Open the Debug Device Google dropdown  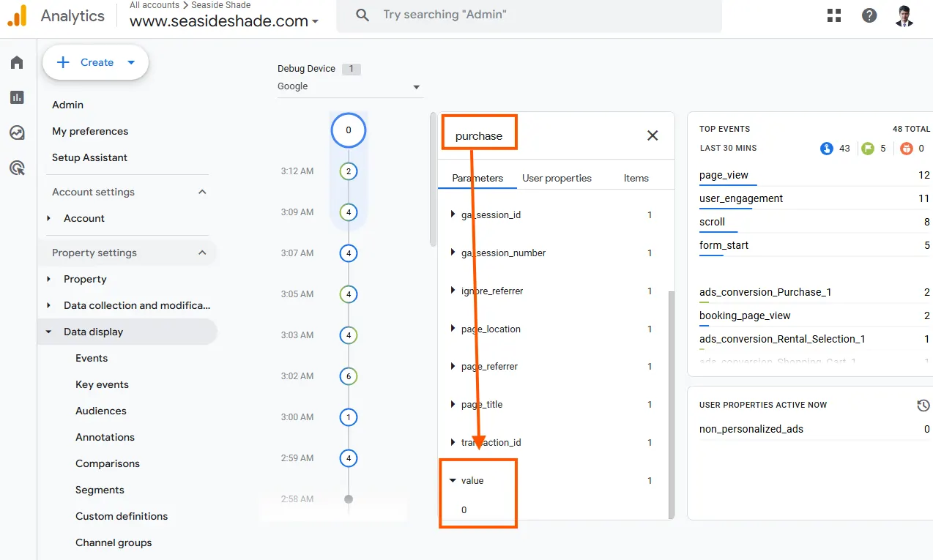(349, 86)
